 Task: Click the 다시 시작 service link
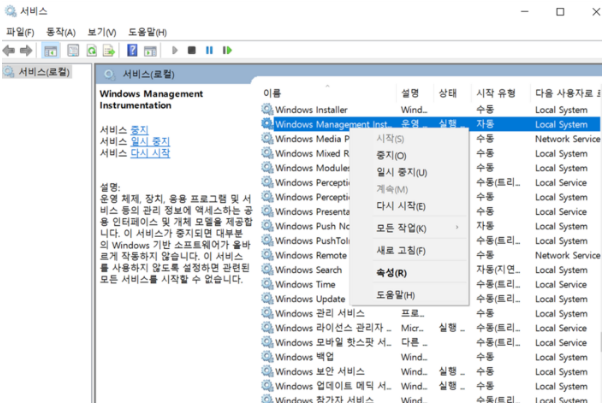(x=150, y=153)
